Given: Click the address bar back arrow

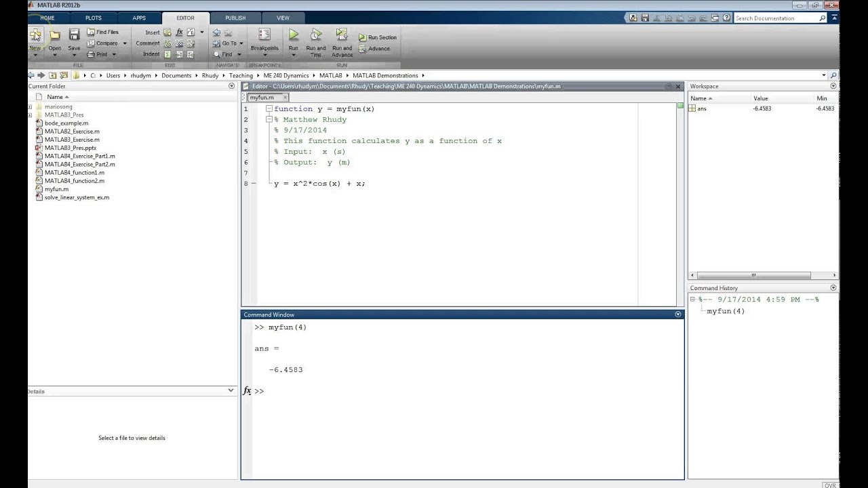Looking at the screenshot, I should 31,75.
